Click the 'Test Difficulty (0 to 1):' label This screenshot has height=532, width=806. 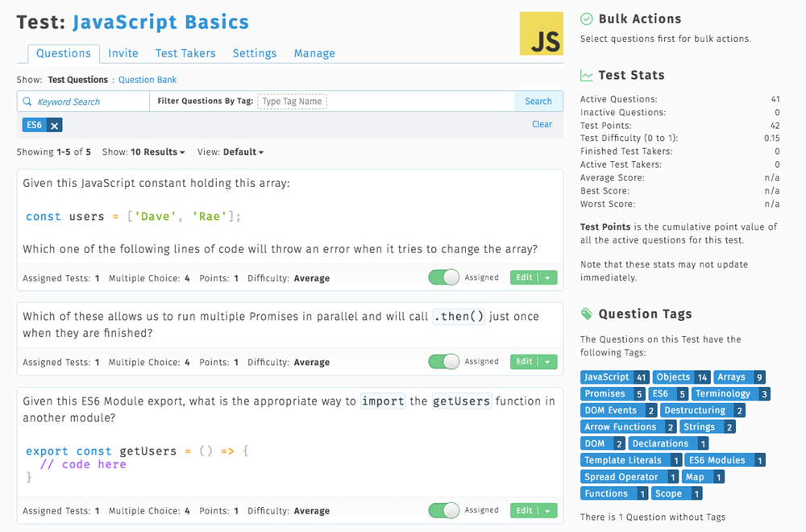tap(629, 139)
